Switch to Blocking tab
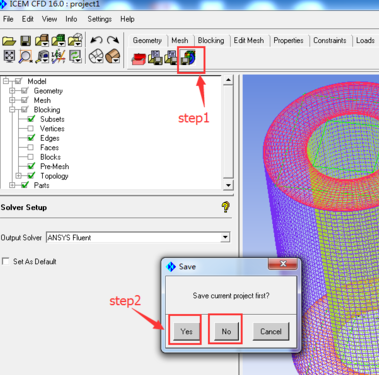The height and width of the screenshot is (375, 379). [x=211, y=41]
